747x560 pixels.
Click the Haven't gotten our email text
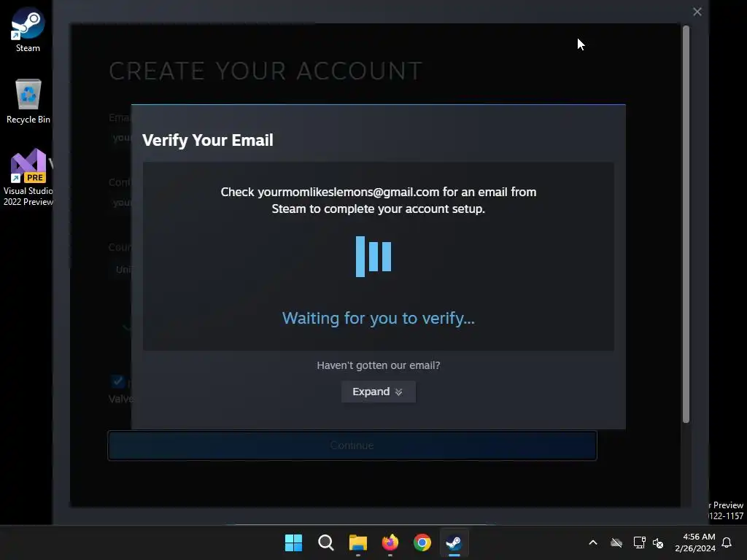tap(379, 365)
